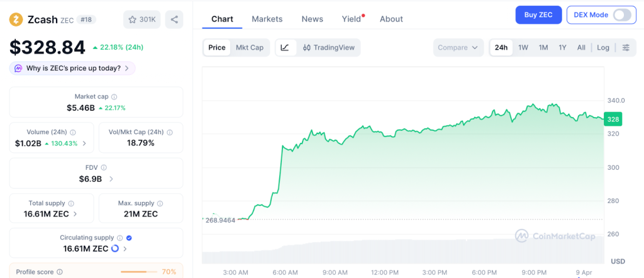Click the star watchlist icon showing 301K
The height and width of the screenshot is (278, 644).
pos(142,19)
